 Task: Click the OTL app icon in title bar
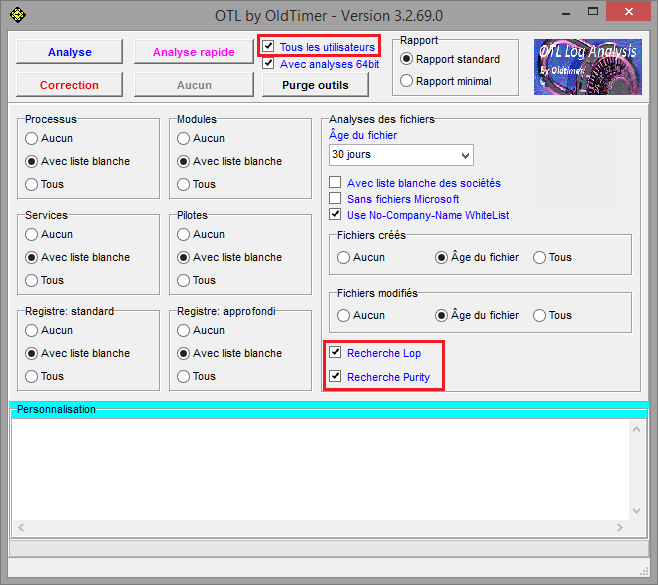pyautogui.click(x=17, y=15)
